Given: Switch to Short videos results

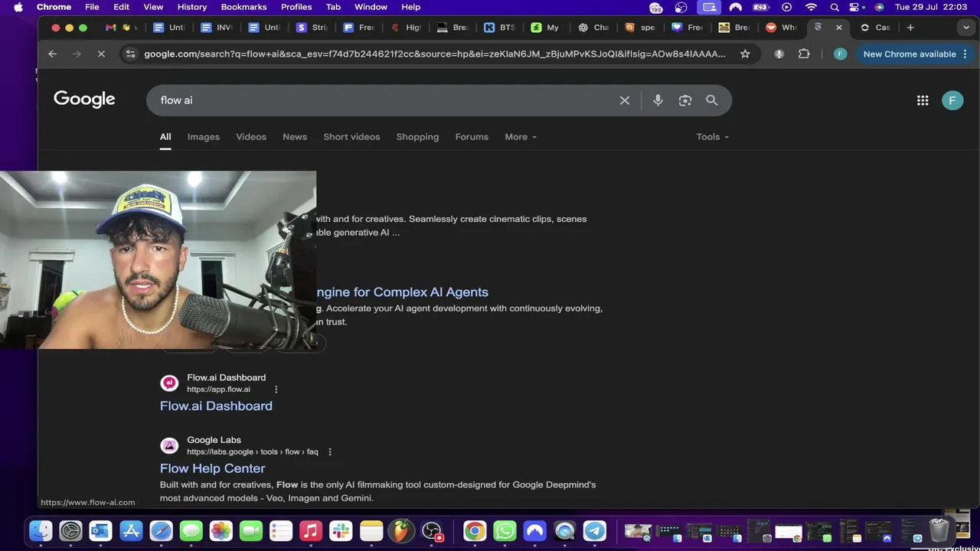Looking at the screenshot, I should pyautogui.click(x=351, y=137).
